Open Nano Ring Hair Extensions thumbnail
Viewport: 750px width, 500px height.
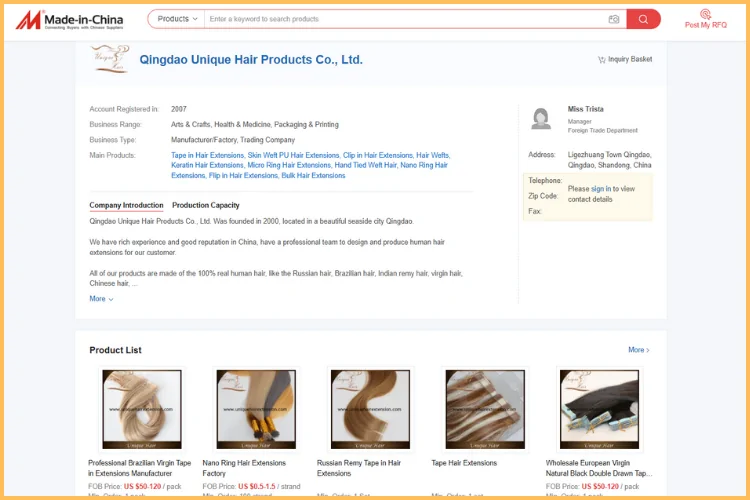(256, 409)
